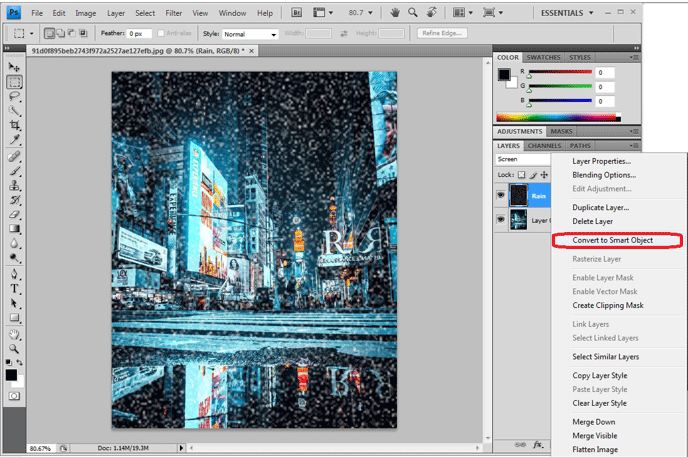Select the Move tool
Viewport: 688px width, 457px height.
pyautogui.click(x=14, y=67)
